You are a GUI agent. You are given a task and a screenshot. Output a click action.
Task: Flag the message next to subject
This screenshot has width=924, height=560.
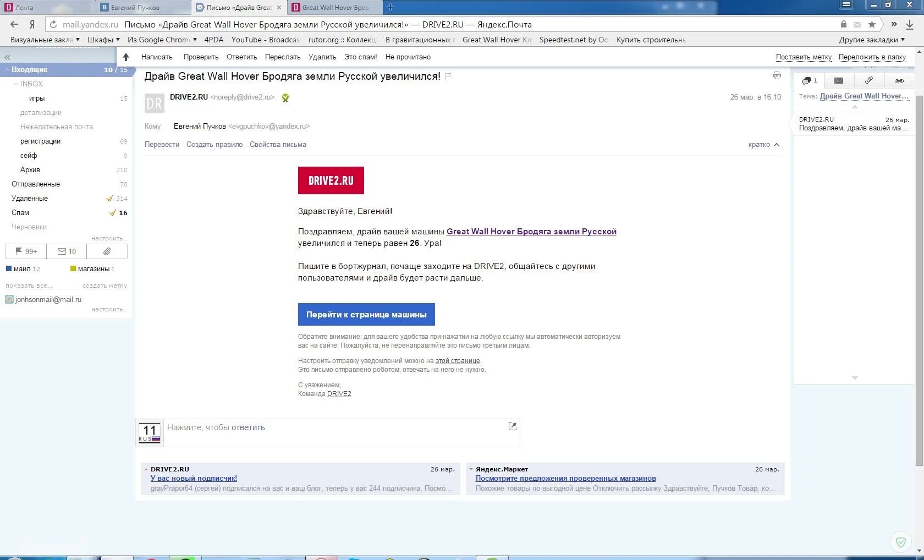point(448,76)
